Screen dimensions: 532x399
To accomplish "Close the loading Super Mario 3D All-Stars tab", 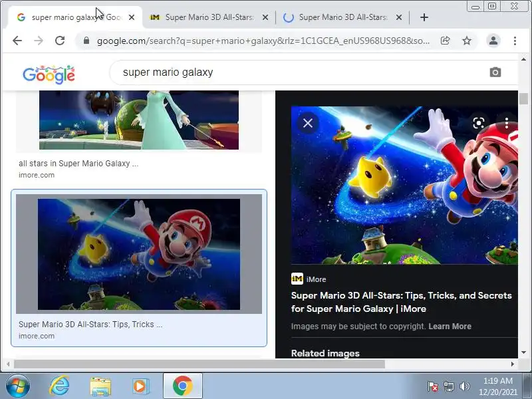I will (x=399, y=17).
